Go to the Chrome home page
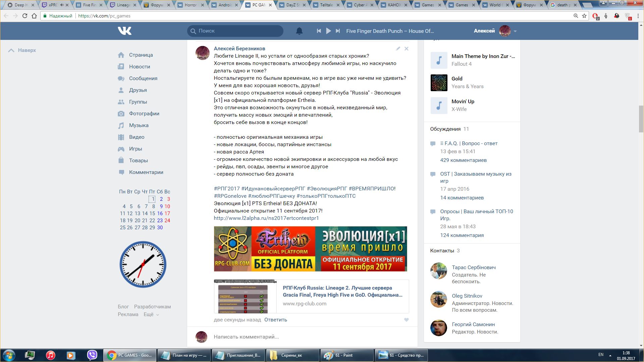Image resolution: width=644 pixels, height=362 pixels. pos(34,16)
